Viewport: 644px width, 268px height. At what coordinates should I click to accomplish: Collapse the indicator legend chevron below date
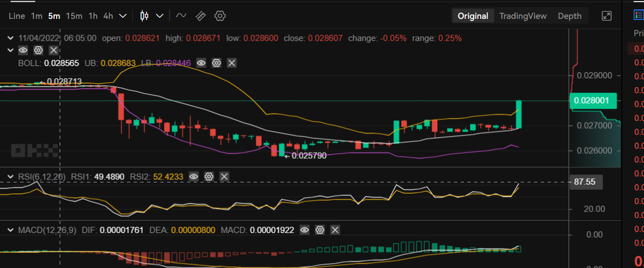(x=10, y=50)
